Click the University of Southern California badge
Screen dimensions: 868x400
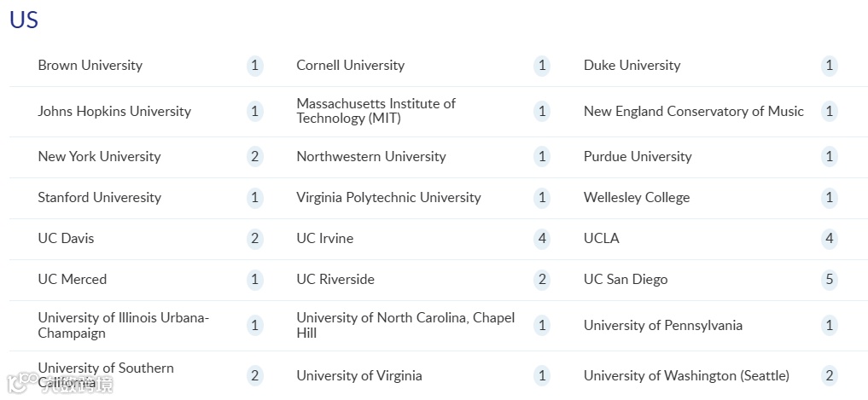pyautogui.click(x=254, y=375)
